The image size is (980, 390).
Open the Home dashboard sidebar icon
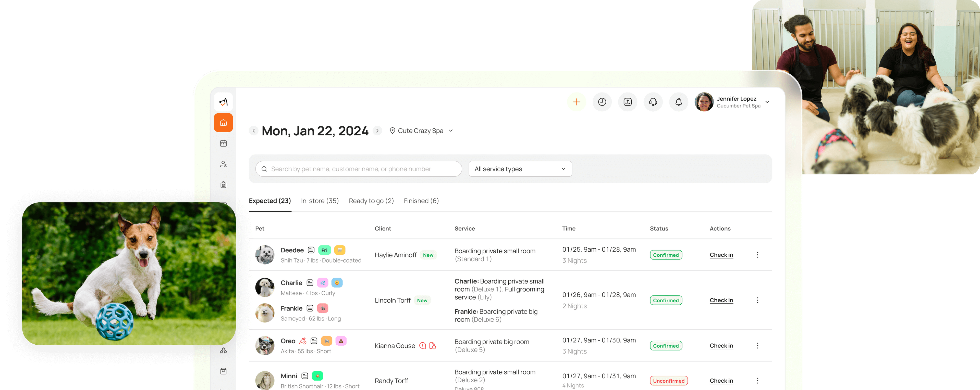pyautogui.click(x=223, y=123)
